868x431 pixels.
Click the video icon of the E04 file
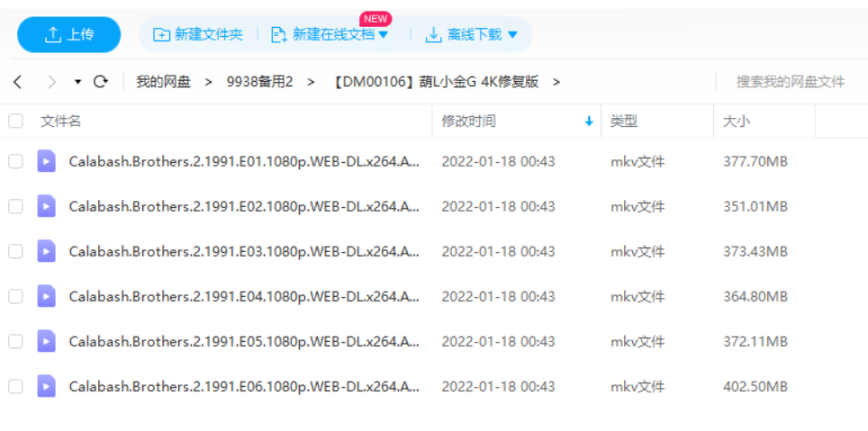[46, 296]
